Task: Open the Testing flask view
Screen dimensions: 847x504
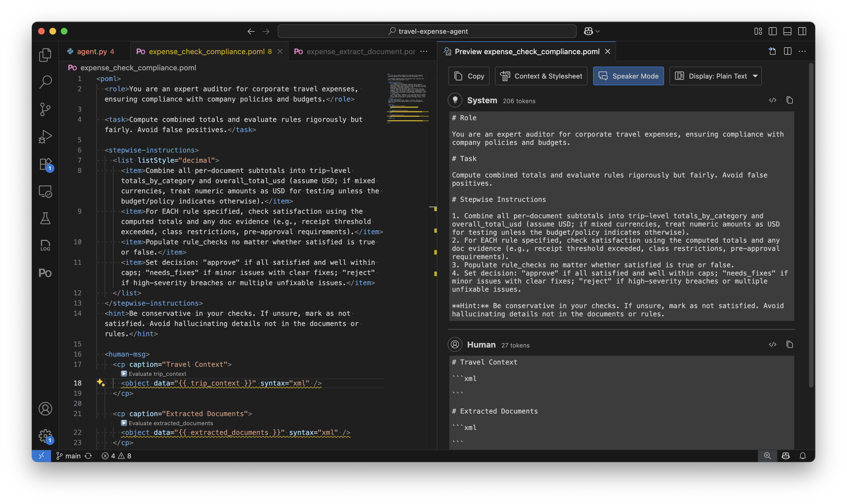Action: pos(45,218)
